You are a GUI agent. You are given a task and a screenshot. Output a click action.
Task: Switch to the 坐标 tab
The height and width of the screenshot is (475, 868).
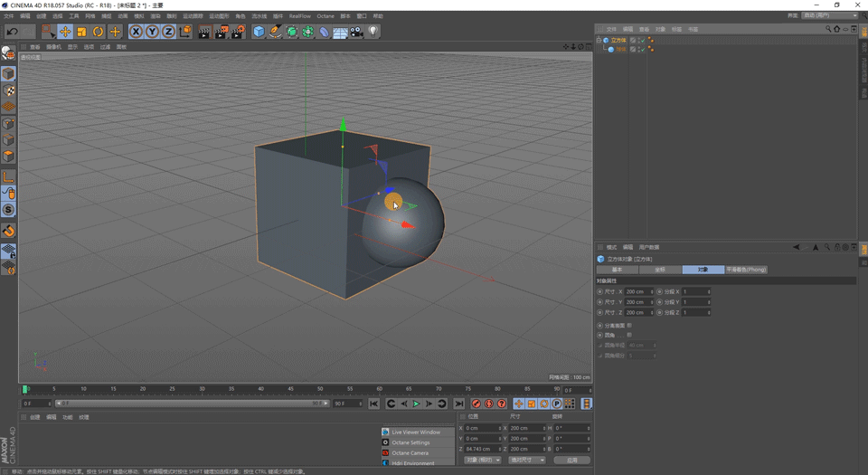[660, 270]
